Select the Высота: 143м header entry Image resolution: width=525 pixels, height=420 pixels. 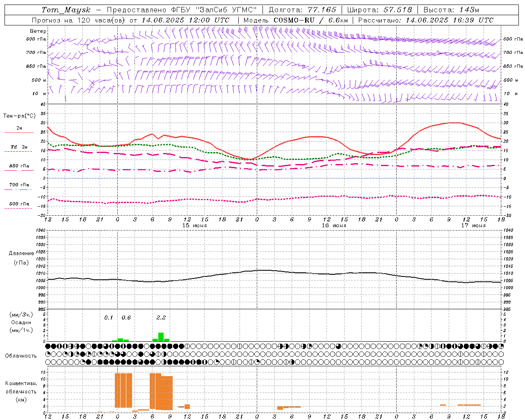point(451,10)
